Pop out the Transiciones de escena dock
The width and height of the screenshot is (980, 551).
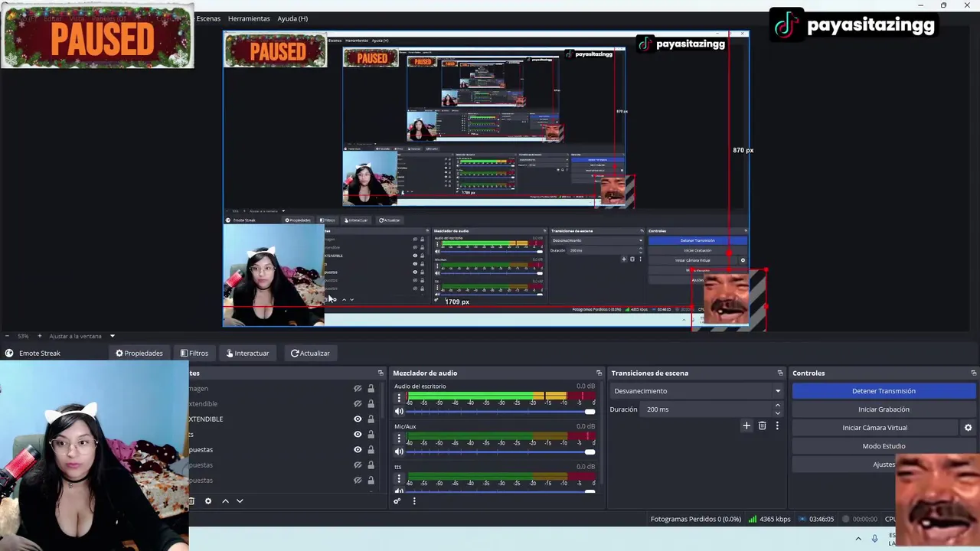(x=779, y=373)
